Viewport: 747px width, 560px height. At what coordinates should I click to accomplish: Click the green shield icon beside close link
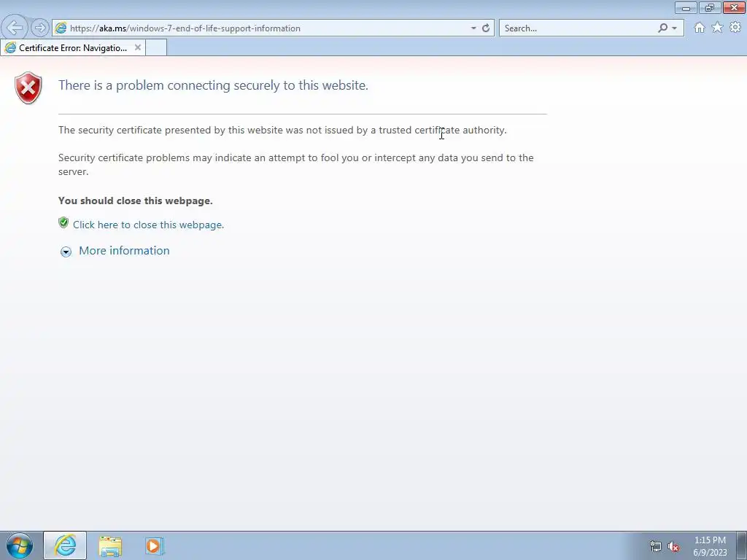[63, 222]
